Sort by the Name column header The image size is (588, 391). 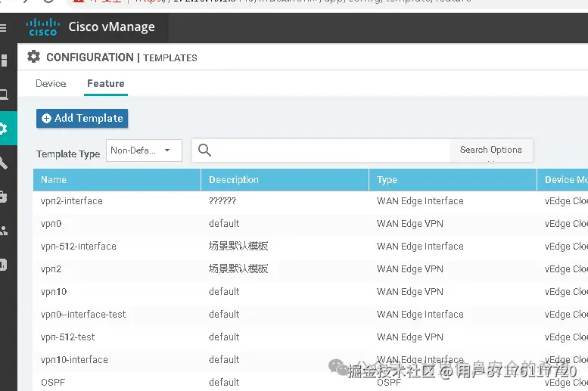pos(117,180)
